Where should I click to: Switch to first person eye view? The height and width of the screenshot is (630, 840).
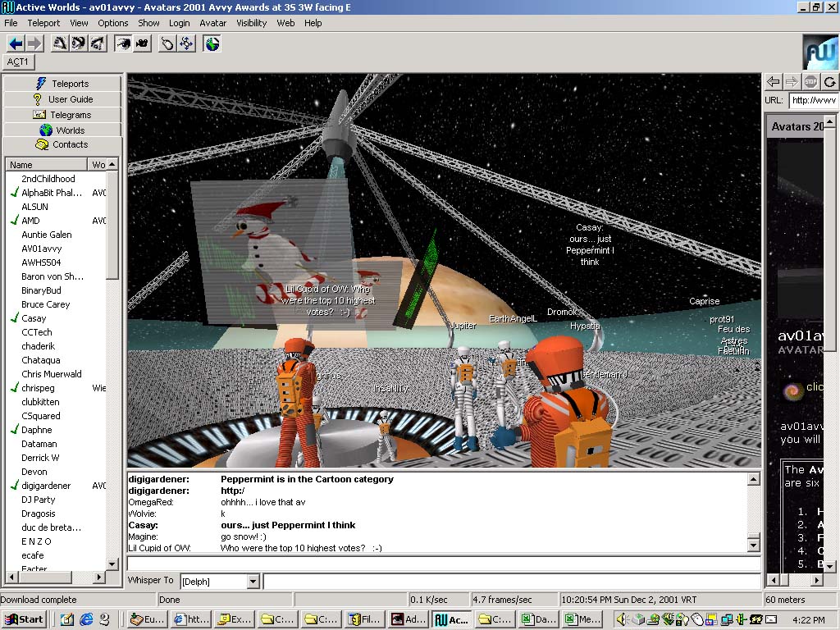pos(123,43)
